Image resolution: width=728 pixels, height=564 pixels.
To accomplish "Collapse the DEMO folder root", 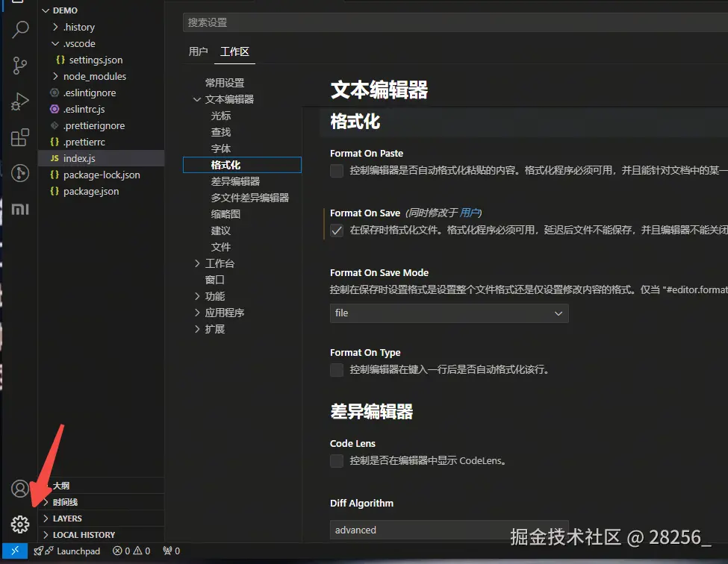I will [x=46, y=10].
